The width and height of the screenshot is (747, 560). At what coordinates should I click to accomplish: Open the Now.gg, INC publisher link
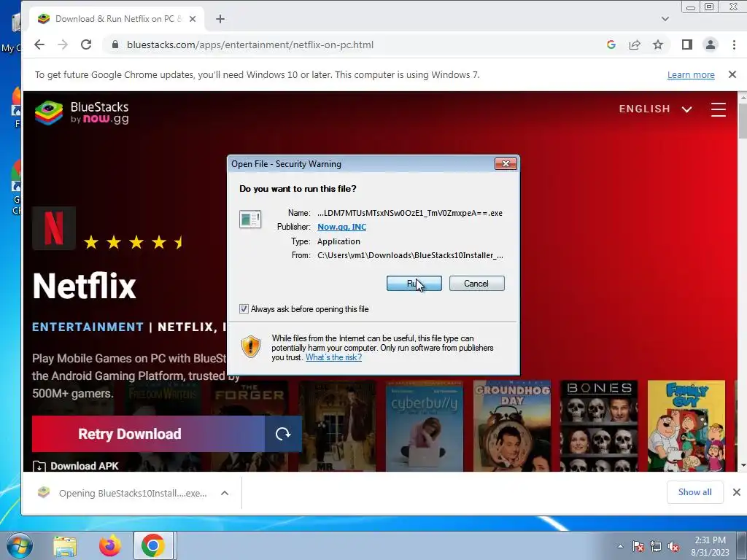click(x=341, y=227)
